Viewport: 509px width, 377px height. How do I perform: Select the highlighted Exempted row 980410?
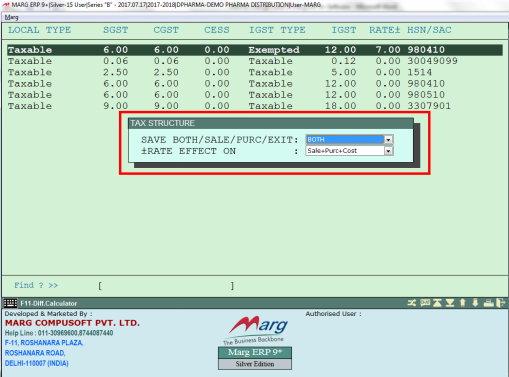tap(255, 50)
